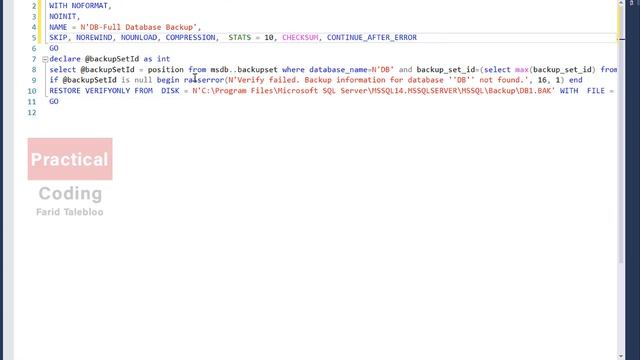Click the NAME keyword on line 4
Image resolution: width=640 pixels, height=360 pixels.
point(58,27)
